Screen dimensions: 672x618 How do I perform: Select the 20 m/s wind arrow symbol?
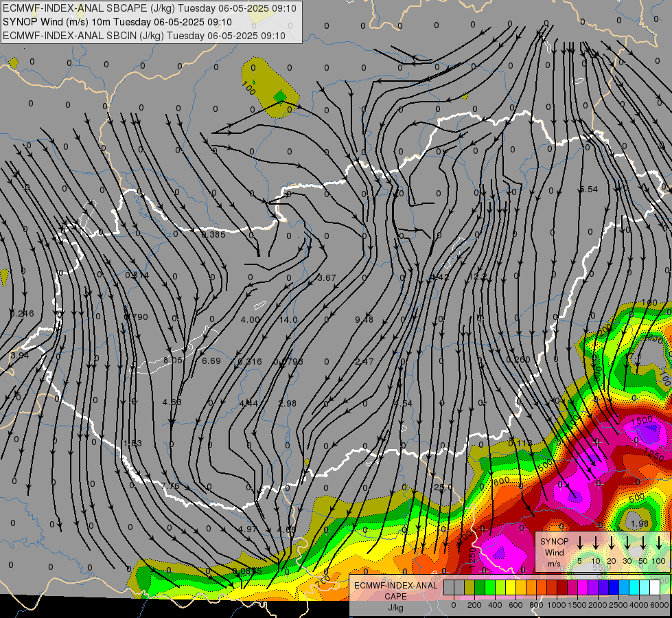point(612,542)
